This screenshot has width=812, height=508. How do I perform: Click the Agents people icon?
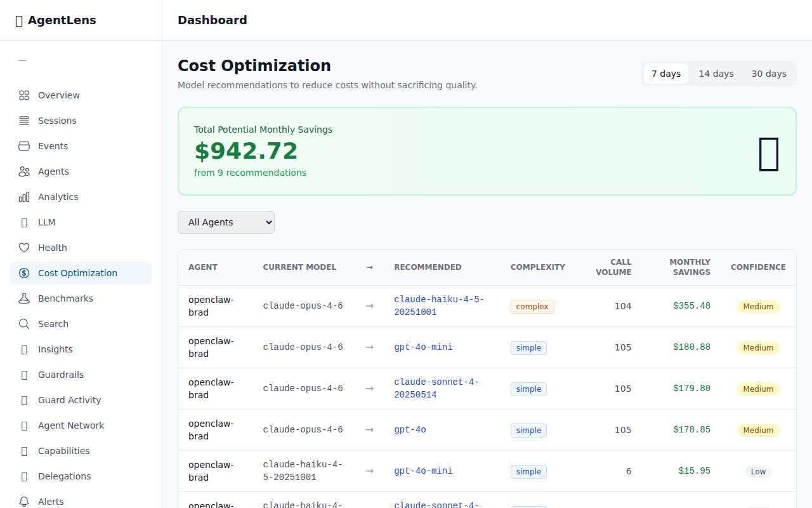(x=23, y=171)
